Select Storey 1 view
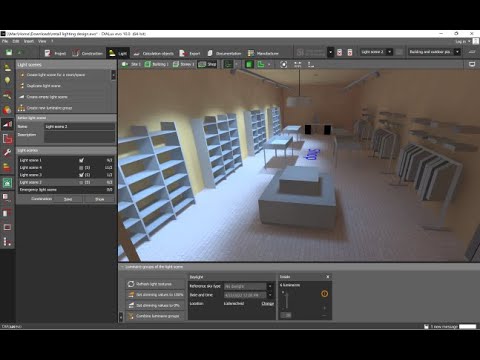Viewport: 480px width, 360px height. click(x=184, y=64)
